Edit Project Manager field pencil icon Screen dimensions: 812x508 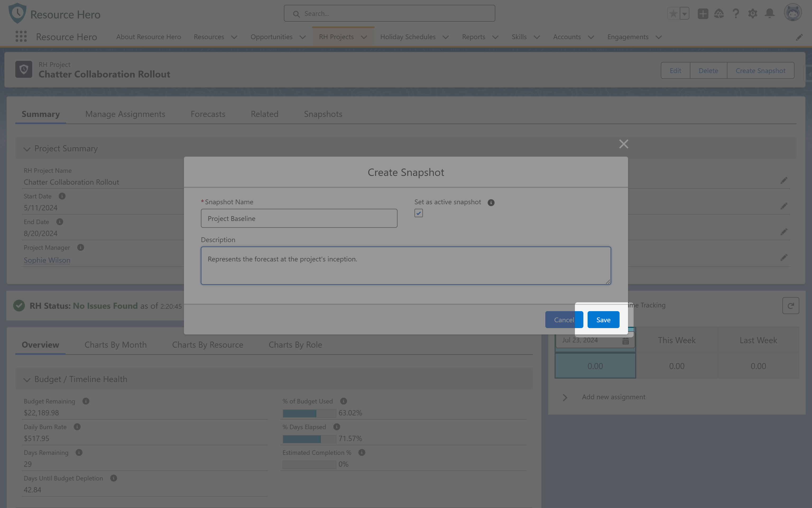(783, 257)
